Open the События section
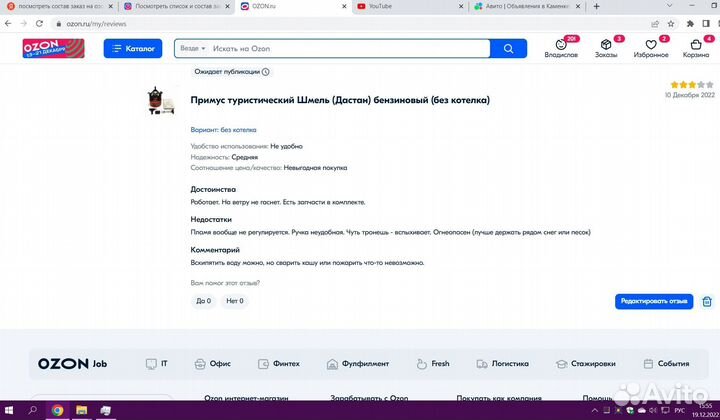This screenshot has height=420, width=720. (666, 364)
